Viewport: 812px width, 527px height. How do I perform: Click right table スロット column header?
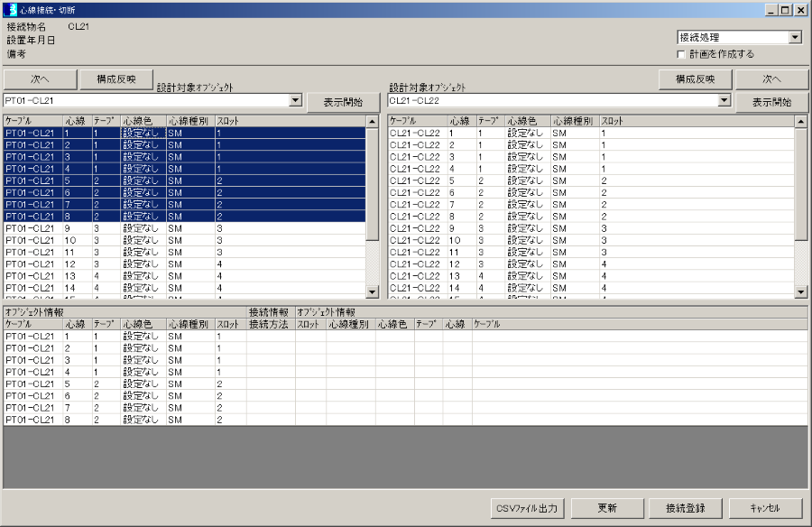697,121
